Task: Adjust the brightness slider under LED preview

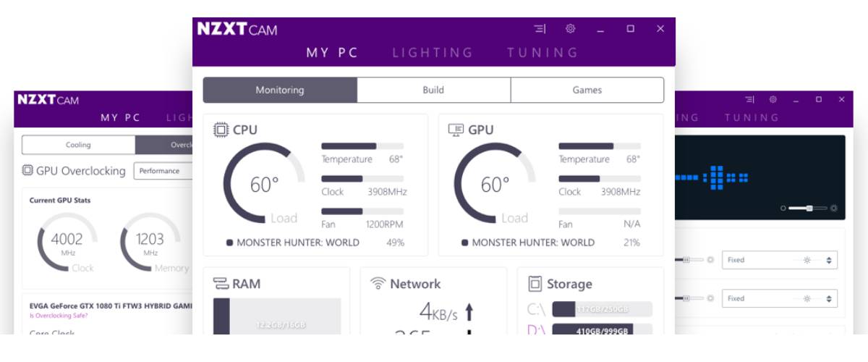Action: pyautogui.click(x=809, y=209)
